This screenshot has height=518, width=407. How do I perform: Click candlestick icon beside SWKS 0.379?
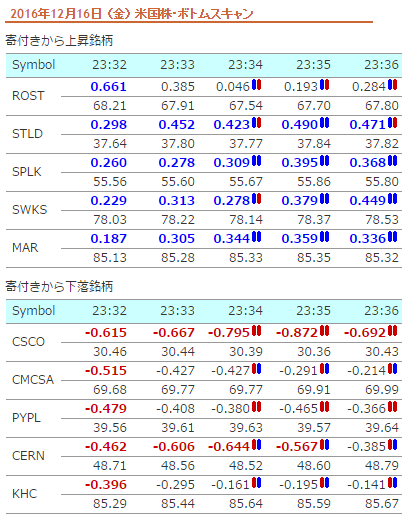324,199
